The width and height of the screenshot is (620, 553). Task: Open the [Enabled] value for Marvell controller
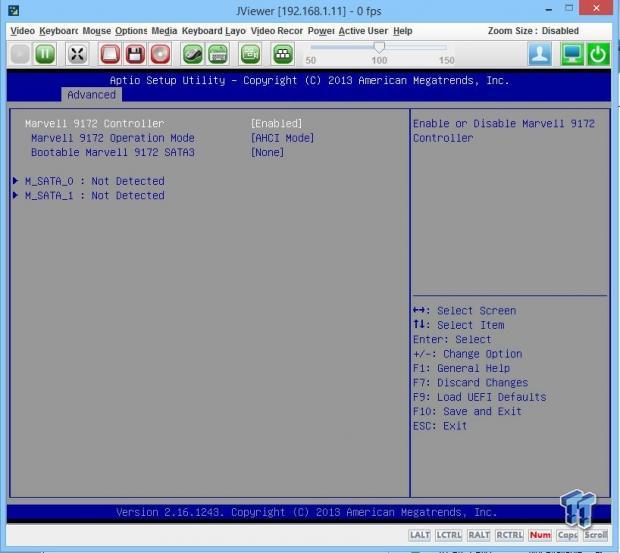click(x=276, y=124)
